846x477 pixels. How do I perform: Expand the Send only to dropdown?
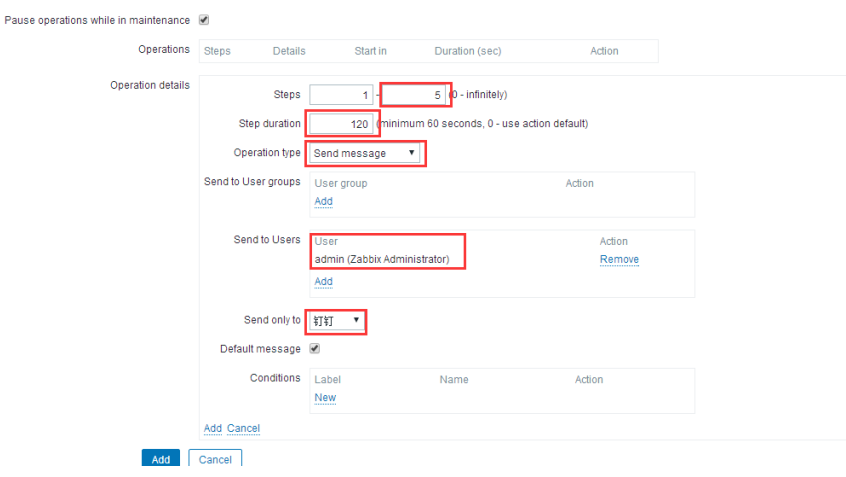tap(336, 320)
